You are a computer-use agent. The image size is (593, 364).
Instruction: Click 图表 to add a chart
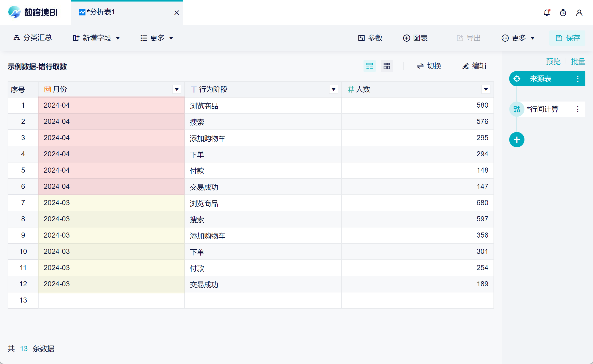tap(415, 38)
